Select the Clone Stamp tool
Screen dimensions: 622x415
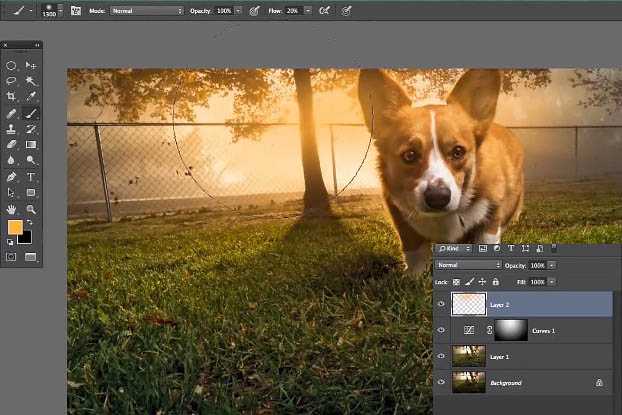(x=12, y=129)
